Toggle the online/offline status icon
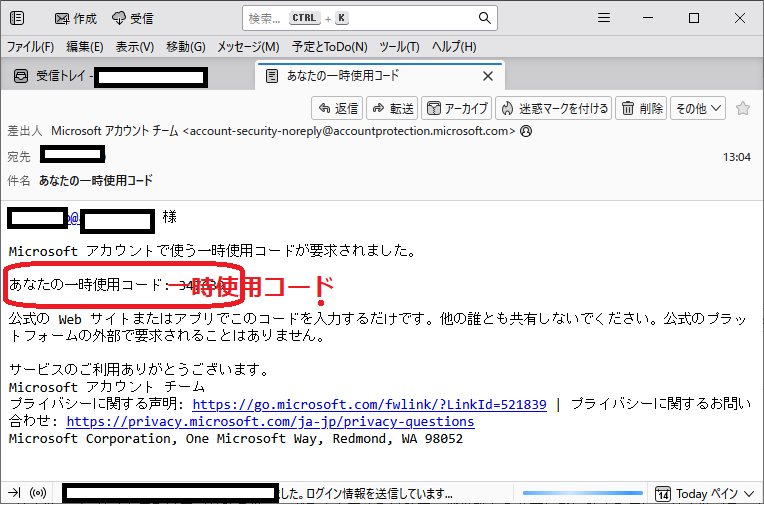 point(40,493)
